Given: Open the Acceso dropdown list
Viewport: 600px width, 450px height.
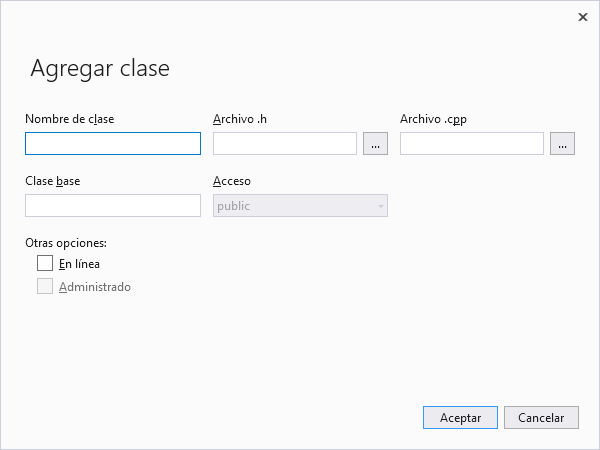Looking at the screenshot, I should point(300,206).
